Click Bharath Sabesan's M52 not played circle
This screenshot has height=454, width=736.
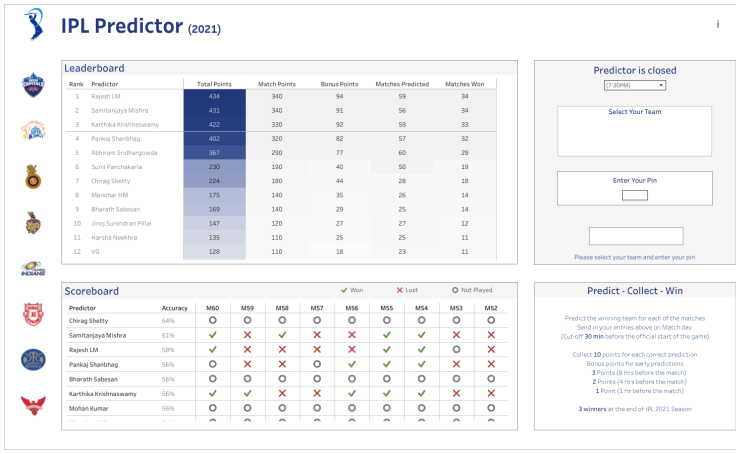(x=491, y=378)
